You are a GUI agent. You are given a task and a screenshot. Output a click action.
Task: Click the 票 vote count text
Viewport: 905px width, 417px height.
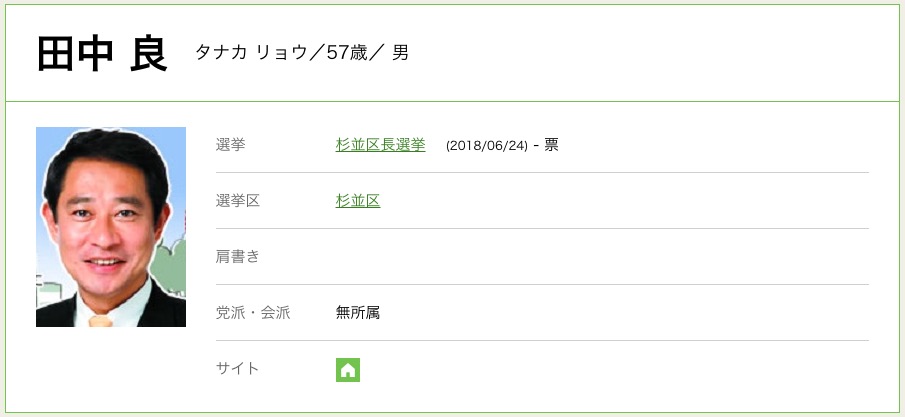tap(551, 145)
